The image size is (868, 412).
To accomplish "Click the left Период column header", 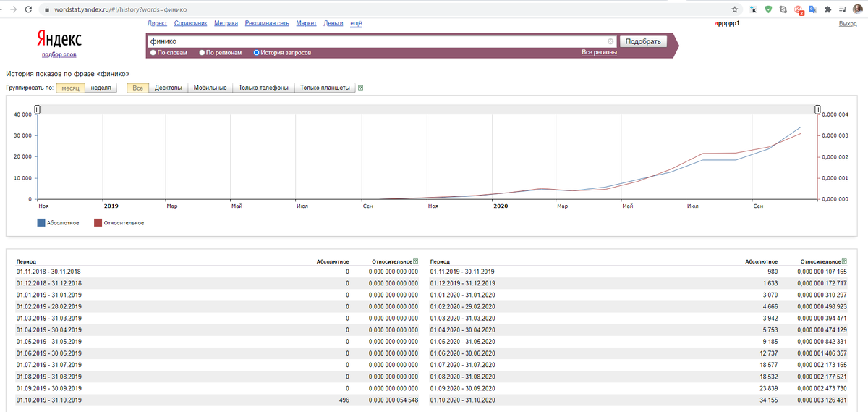I will click(x=26, y=261).
